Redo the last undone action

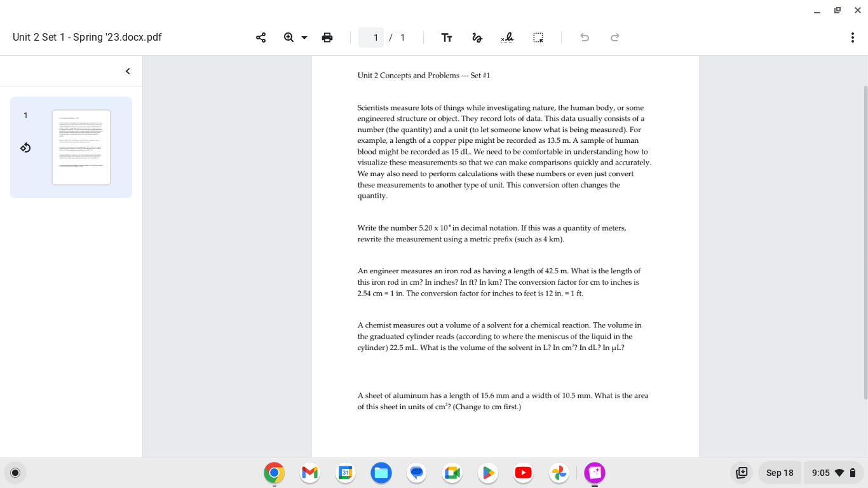tap(614, 37)
